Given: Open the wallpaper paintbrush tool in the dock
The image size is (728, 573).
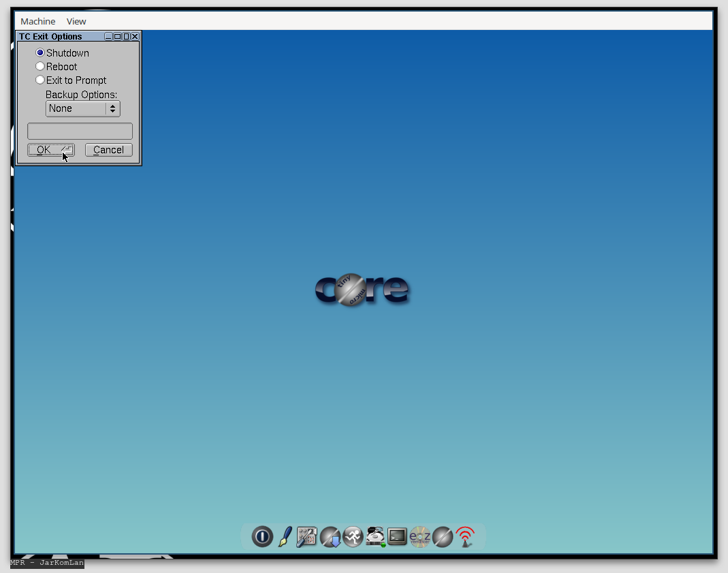Looking at the screenshot, I should 285,537.
